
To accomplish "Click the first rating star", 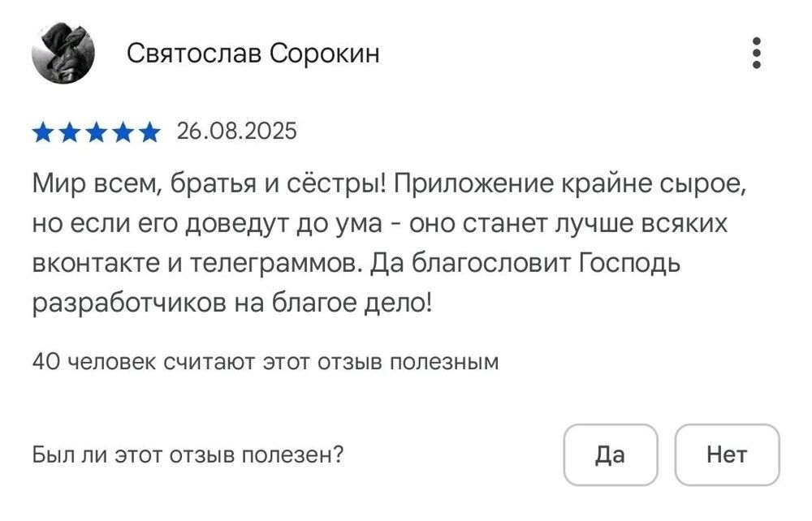I will tap(43, 131).
